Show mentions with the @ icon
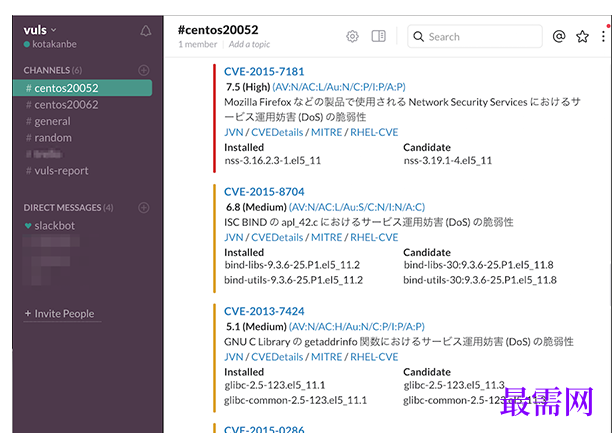This screenshot has height=433, width=612. tap(559, 36)
